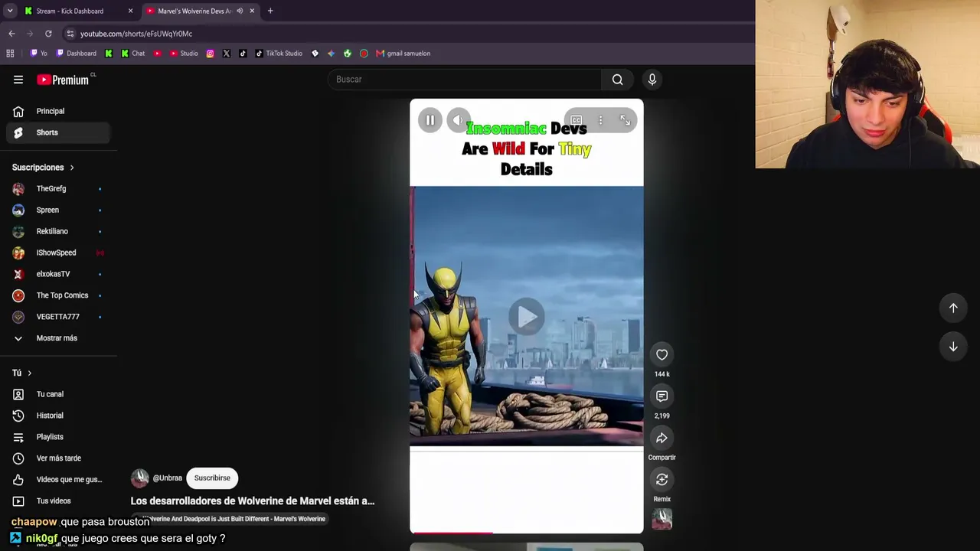
Task: Open the TikTok Studio bookmark
Action: tap(279, 54)
